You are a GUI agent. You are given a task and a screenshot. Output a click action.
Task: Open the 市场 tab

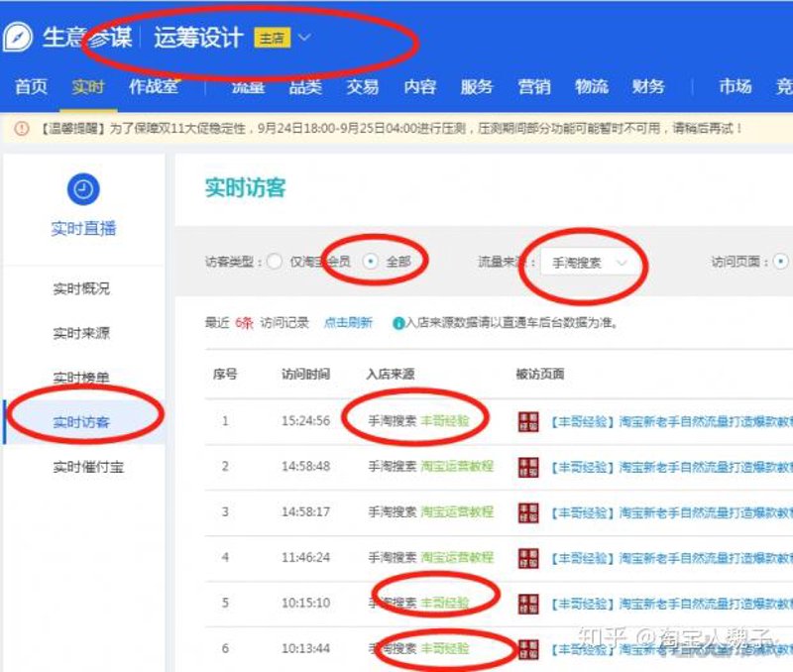point(736,87)
